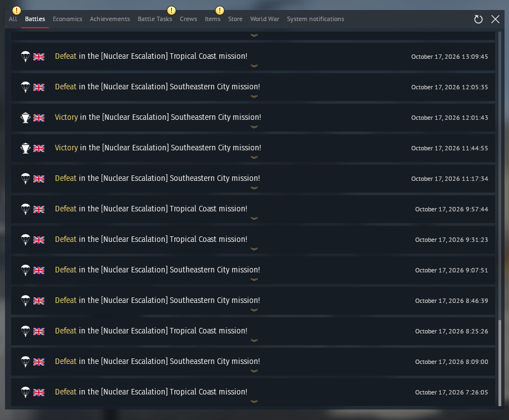Open the Store tab
The width and height of the screenshot is (509, 420).
pyautogui.click(x=235, y=19)
